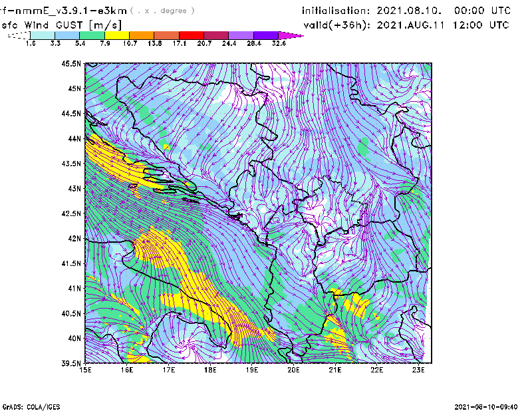Viewport: 532px width, 411px height.
Task: Click the 'valid(+36h):' label
Action: 337,25
